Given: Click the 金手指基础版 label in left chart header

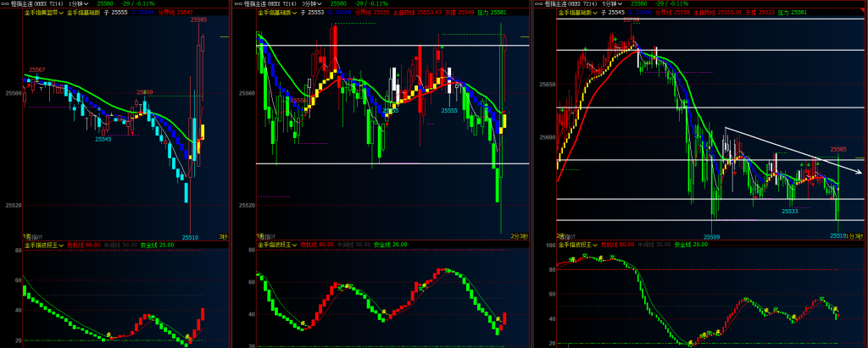Looking at the screenshot, I should click(x=83, y=12).
